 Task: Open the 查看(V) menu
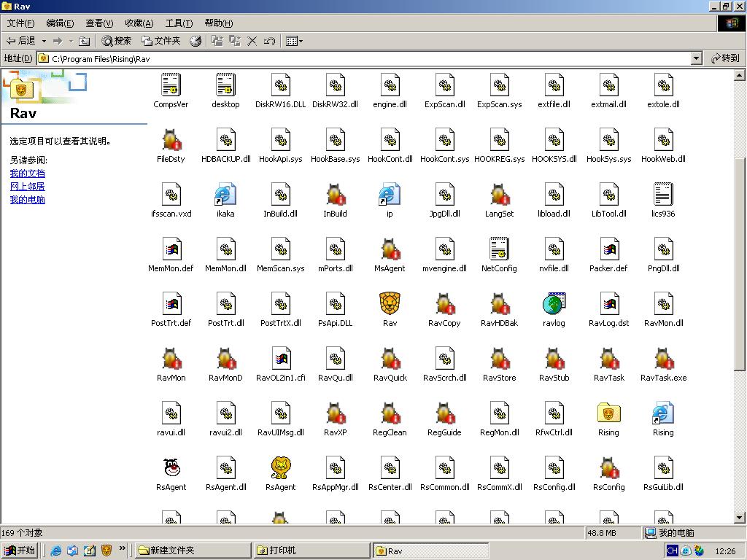pos(99,23)
